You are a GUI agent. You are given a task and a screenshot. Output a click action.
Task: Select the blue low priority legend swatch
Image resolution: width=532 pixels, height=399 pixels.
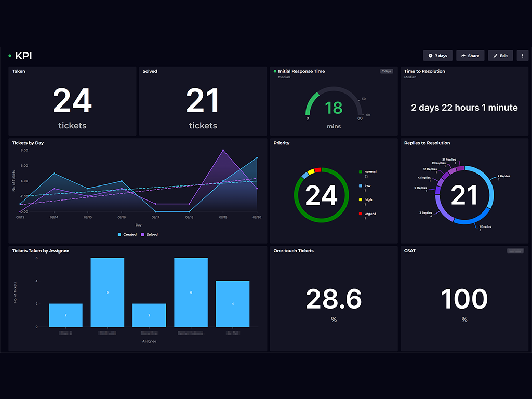tap(361, 186)
